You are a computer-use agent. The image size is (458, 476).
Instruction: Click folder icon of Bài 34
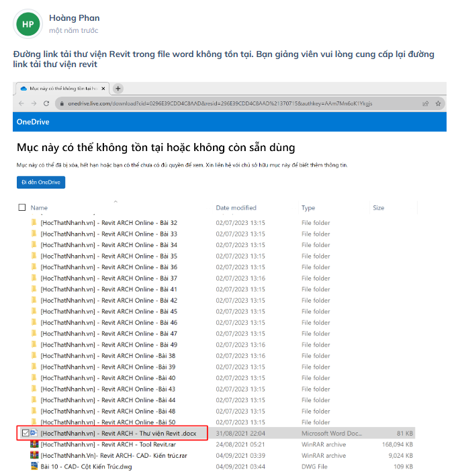point(34,244)
